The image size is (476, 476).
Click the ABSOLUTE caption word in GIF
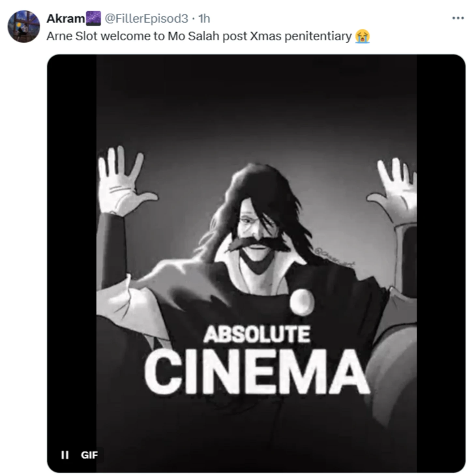(257, 334)
